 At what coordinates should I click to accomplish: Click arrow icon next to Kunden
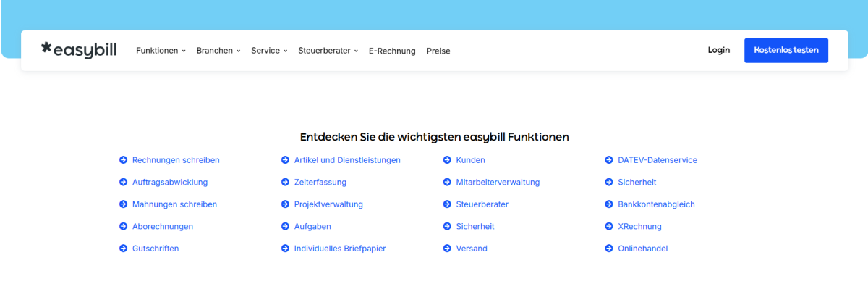(x=447, y=160)
